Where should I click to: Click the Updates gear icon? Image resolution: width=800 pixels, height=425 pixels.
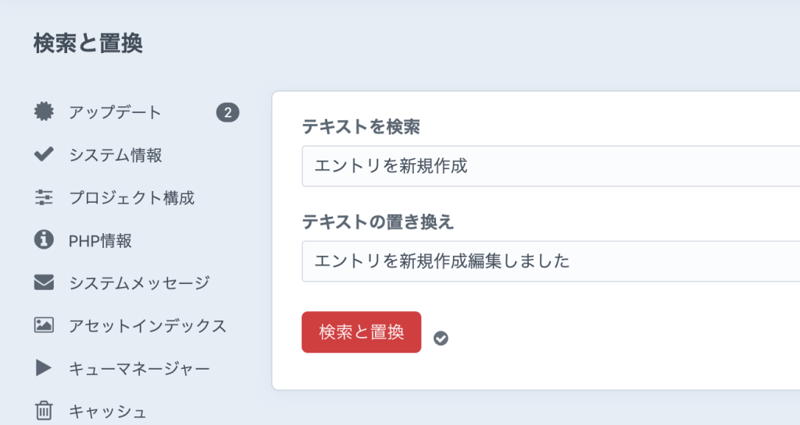tap(43, 111)
